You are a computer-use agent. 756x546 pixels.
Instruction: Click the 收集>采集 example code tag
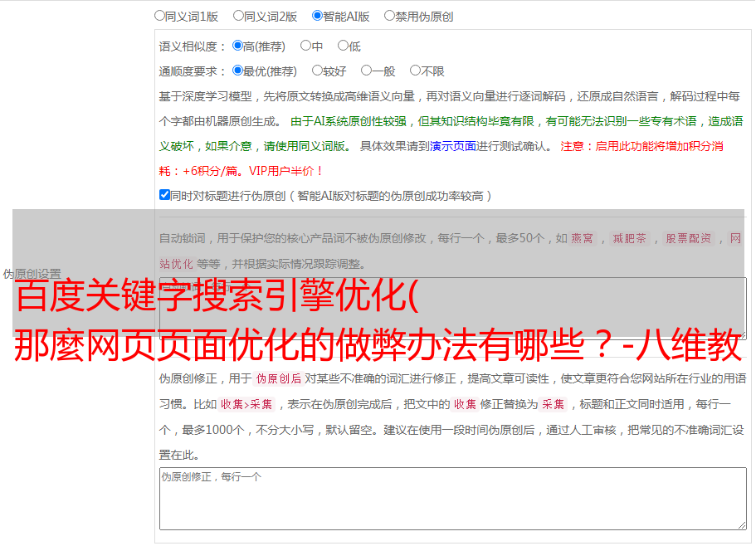point(246,404)
